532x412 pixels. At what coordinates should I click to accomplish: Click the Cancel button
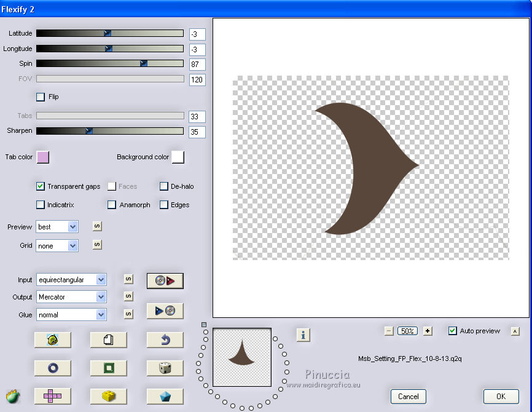[408, 397]
